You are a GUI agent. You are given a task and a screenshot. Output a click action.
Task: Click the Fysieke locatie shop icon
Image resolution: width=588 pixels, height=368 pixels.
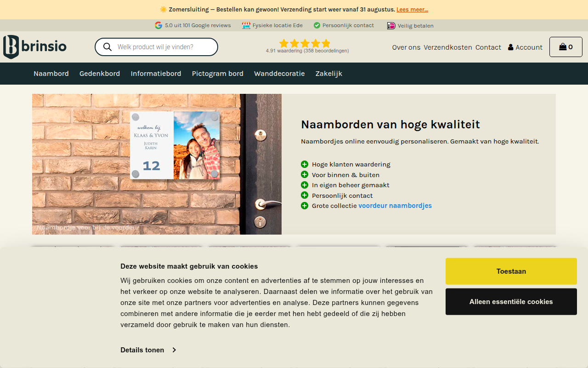click(x=246, y=25)
